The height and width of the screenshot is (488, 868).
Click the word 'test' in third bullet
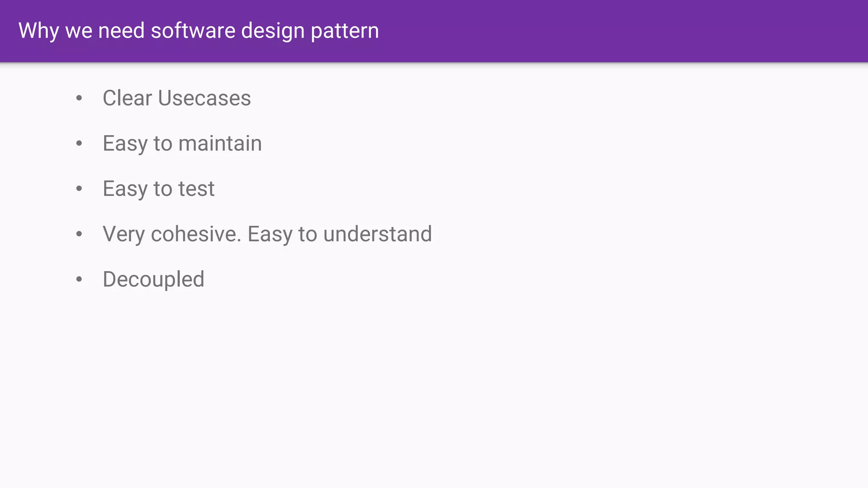[x=196, y=189]
